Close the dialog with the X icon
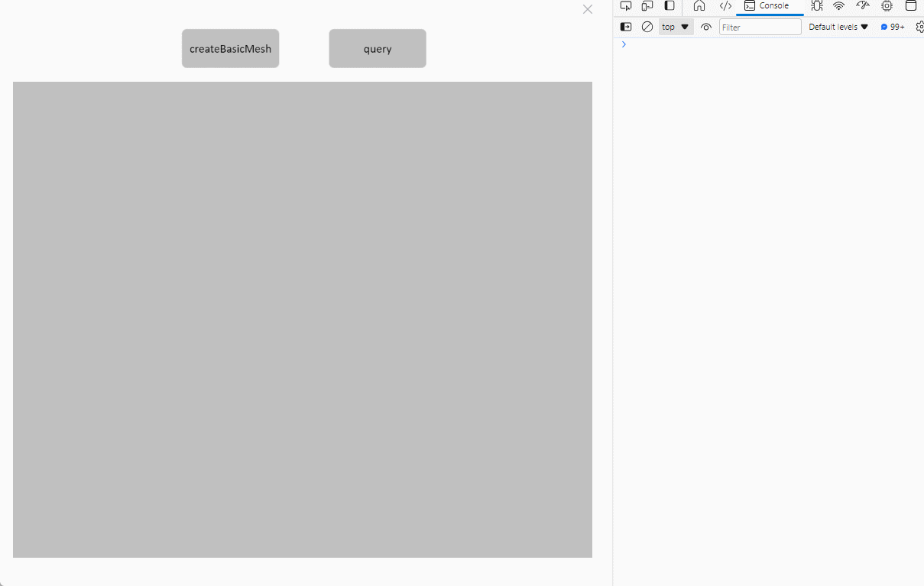924x586 pixels. click(587, 9)
